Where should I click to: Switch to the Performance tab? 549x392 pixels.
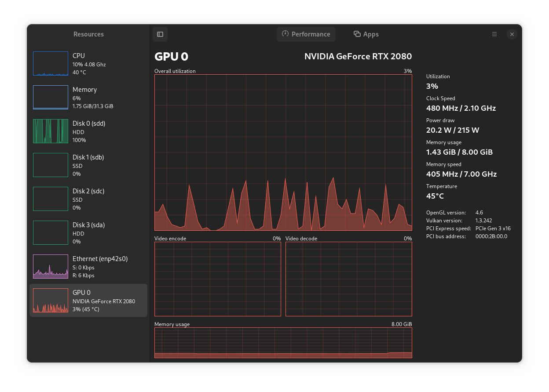(306, 34)
